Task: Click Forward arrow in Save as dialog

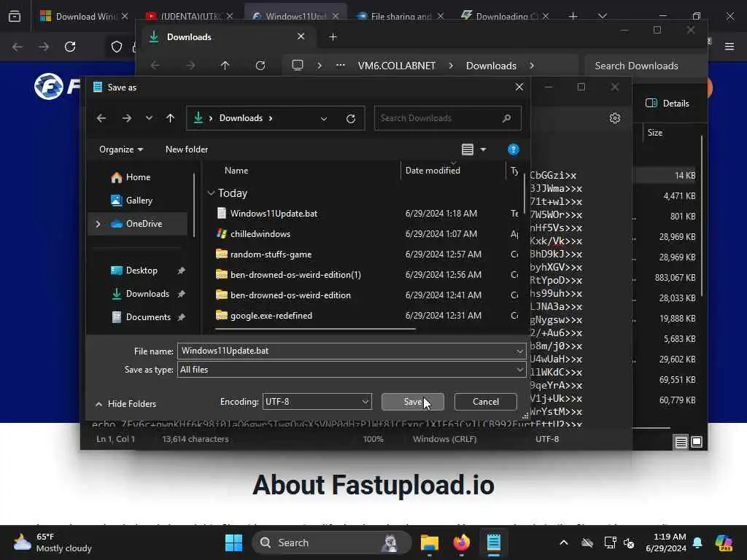Action: click(x=127, y=118)
